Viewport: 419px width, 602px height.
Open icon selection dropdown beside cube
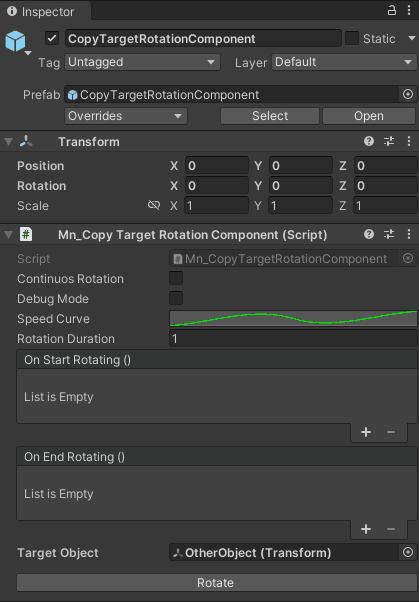28,53
